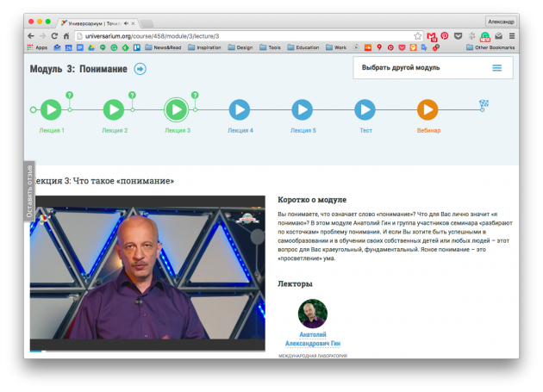The width and height of the screenshot is (543, 392).
Task: Start the Тест step icon
Action: click(365, 109)
